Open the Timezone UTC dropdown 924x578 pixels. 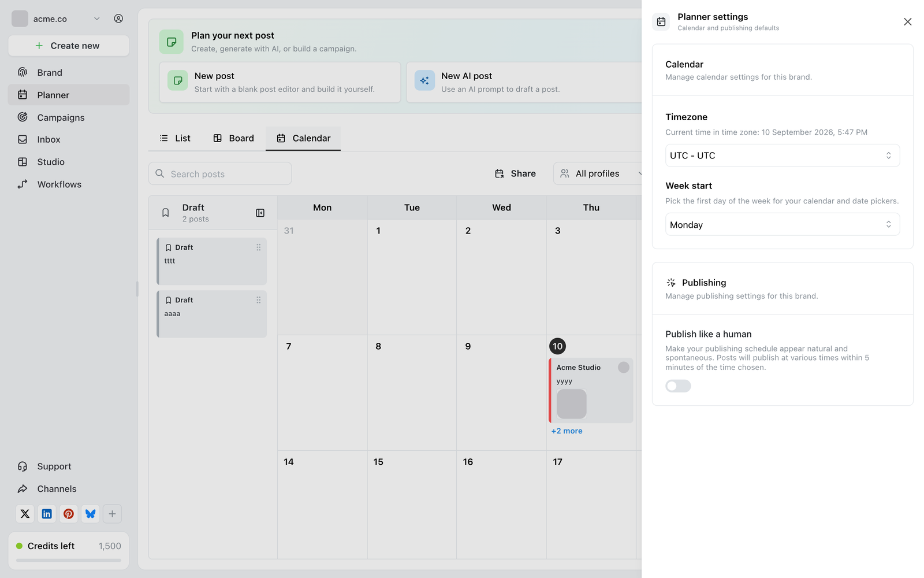pyautogui.click(x=783, y=155)
